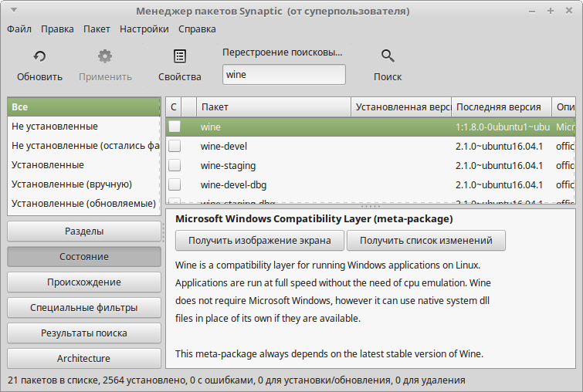Select the wine-devel package name
This screenshot has height=392, width=583.
click(224, 147)
